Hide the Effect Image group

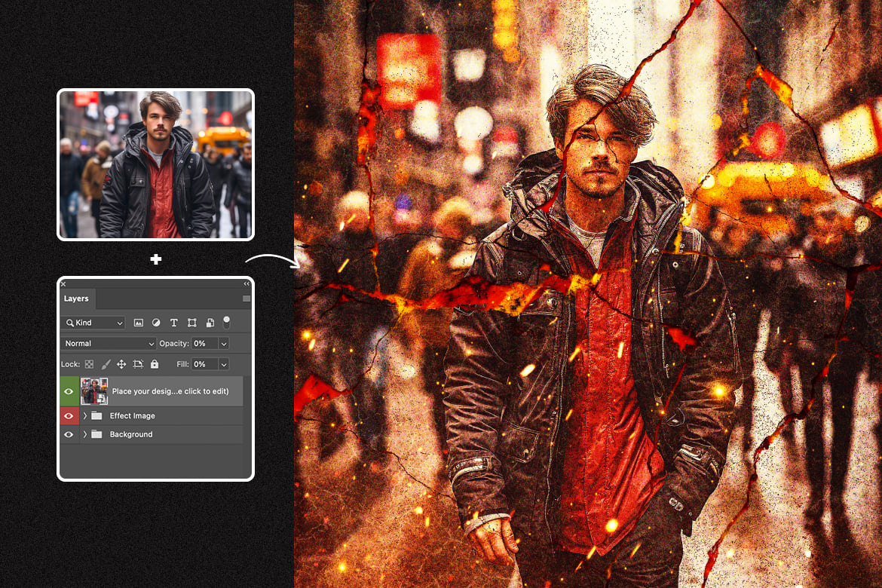tap(69, 416)
